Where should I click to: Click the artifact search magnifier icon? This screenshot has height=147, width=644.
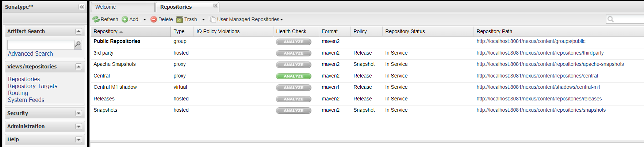tap(78, 44)
